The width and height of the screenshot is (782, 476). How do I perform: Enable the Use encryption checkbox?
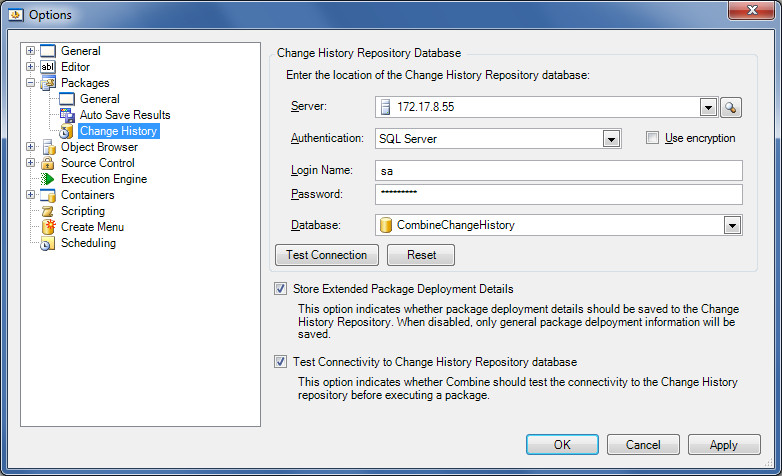(653, 138)
